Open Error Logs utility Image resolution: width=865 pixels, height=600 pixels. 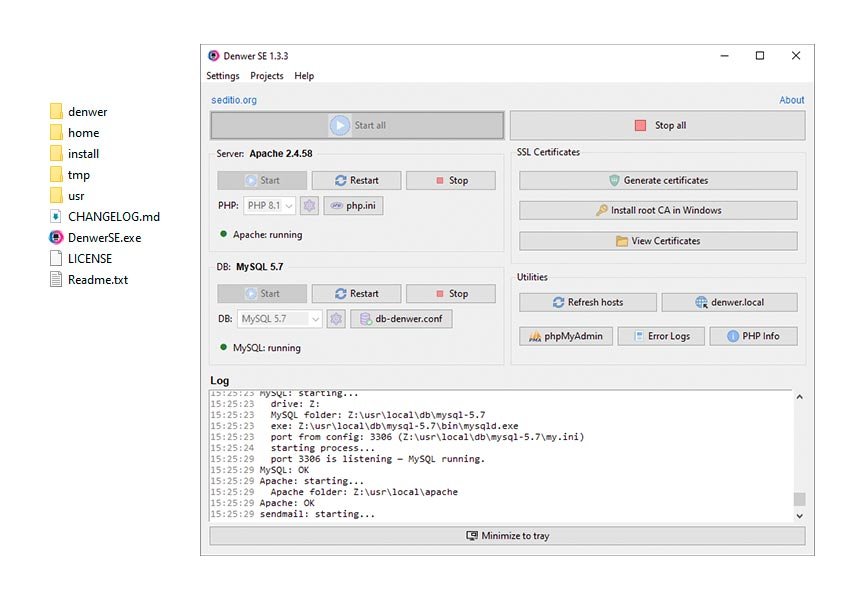pos(661,336)
